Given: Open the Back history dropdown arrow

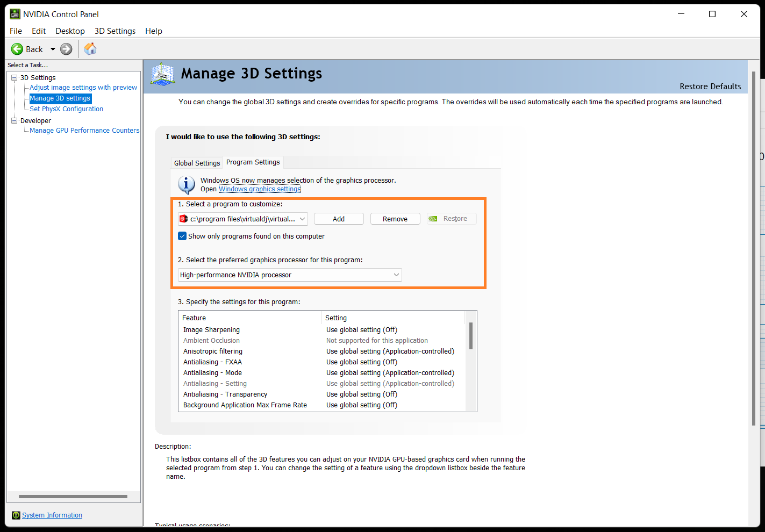Looking at the screenshot, I should (53, 49).
